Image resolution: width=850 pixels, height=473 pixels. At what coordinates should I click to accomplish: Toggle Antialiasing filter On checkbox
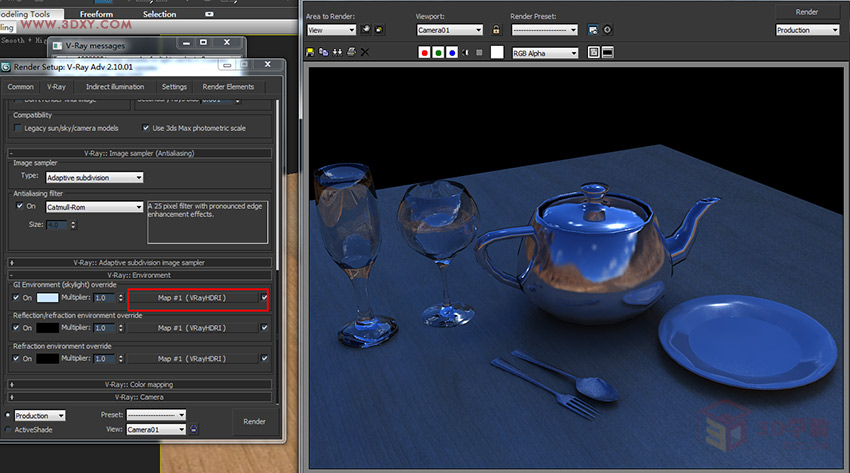[20, 206]
